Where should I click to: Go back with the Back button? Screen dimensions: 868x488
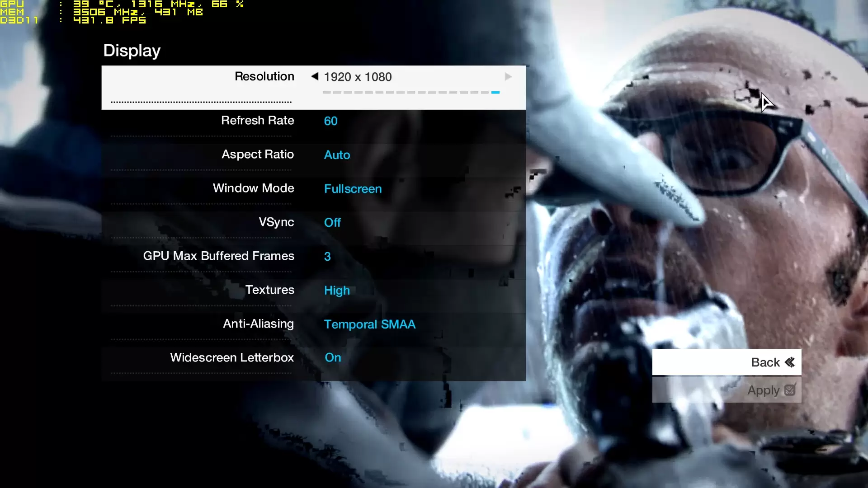coord(726,362)
